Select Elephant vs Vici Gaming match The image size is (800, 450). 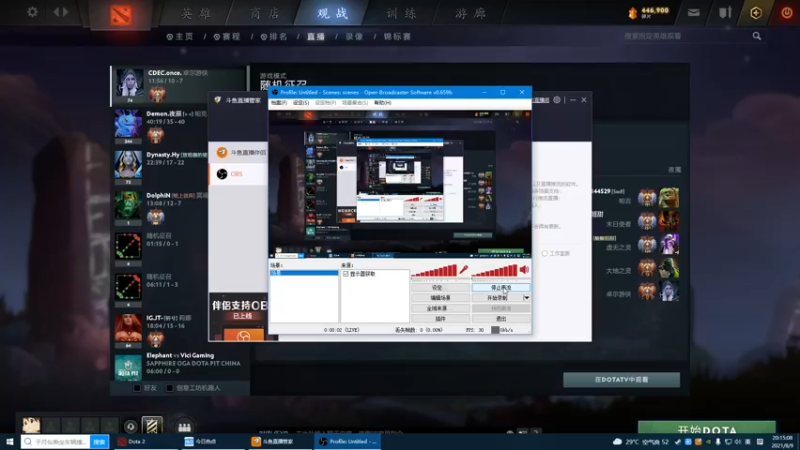tap(179, 366)
